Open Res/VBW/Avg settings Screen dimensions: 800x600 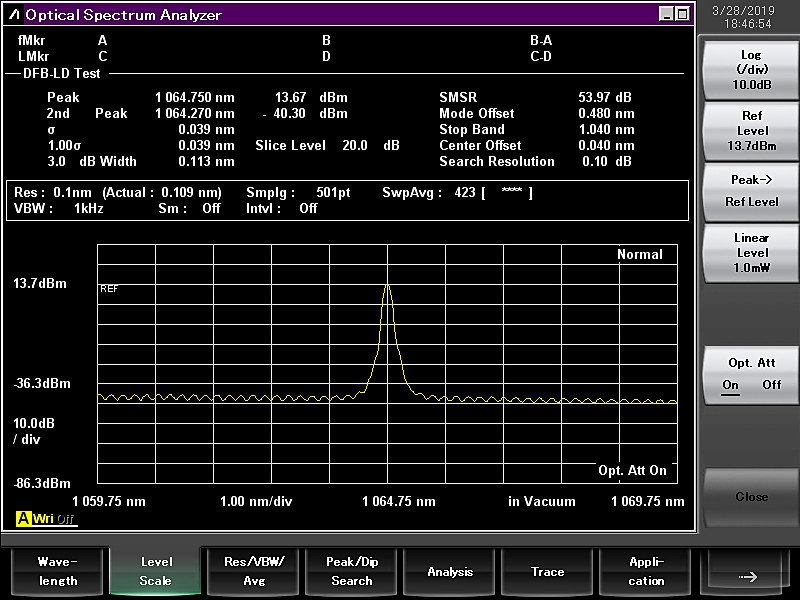pyautogui.click(x=254, y=571)
